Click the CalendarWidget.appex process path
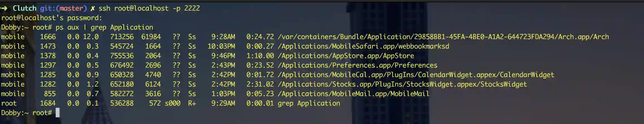The width and height of the screenshot is (644, 124). tap(416, 75)
